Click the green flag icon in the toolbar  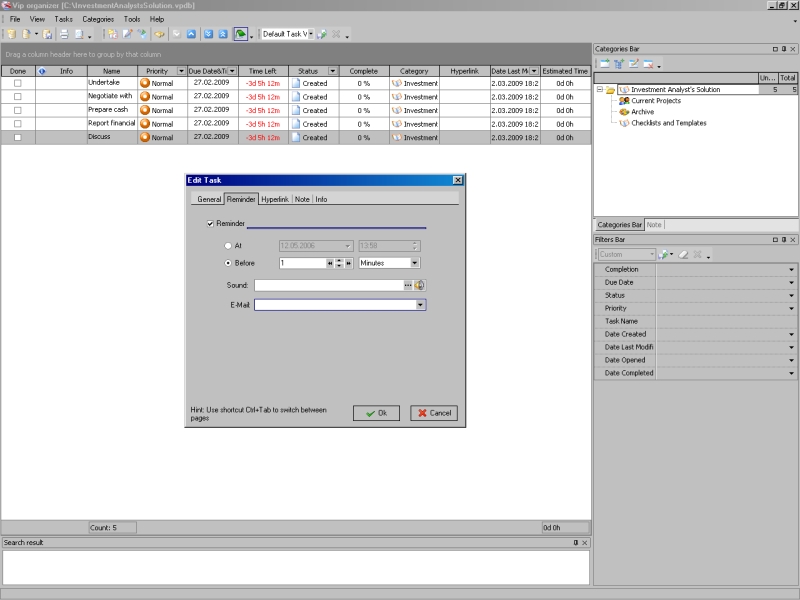(x=240, y=34)
